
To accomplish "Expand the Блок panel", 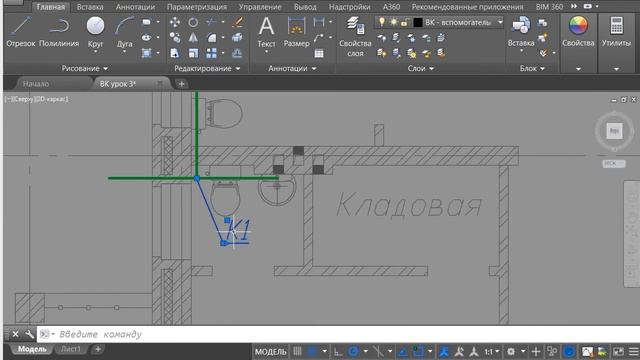I will [x=532, y=69].
